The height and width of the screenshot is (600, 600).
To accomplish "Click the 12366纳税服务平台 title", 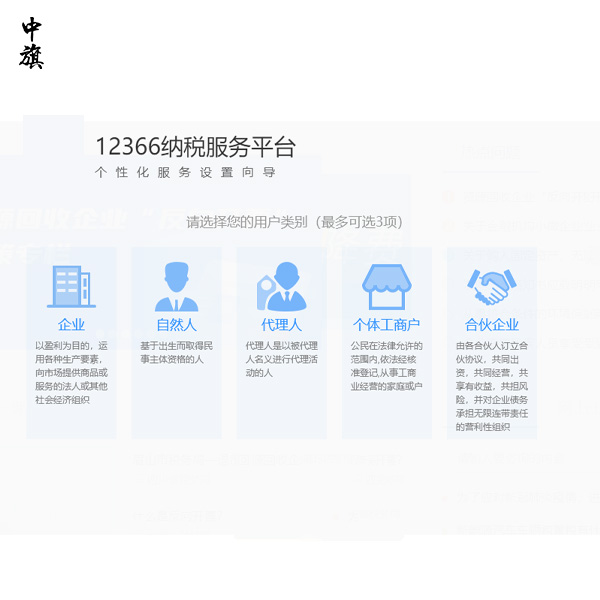I will 195,147.
